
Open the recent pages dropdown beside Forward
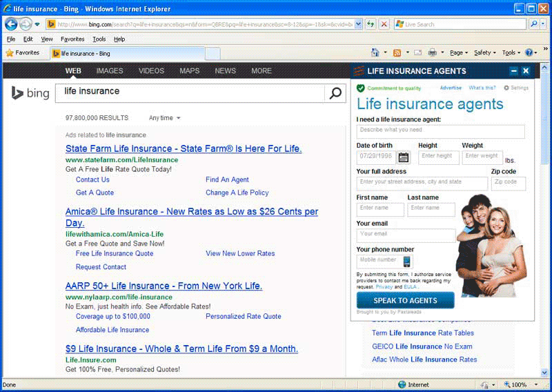tap(37, 24)
